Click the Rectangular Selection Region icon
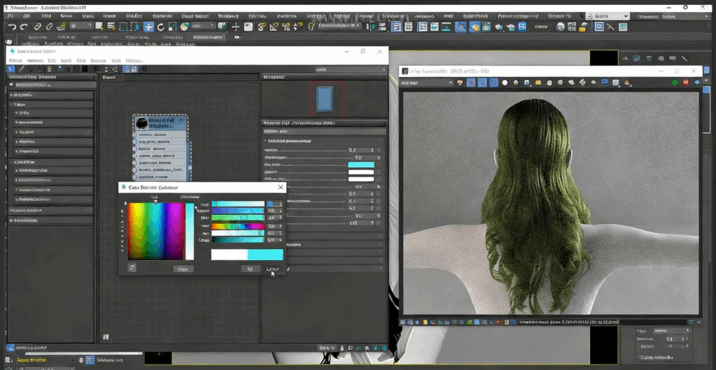 (x=123, y=26)
